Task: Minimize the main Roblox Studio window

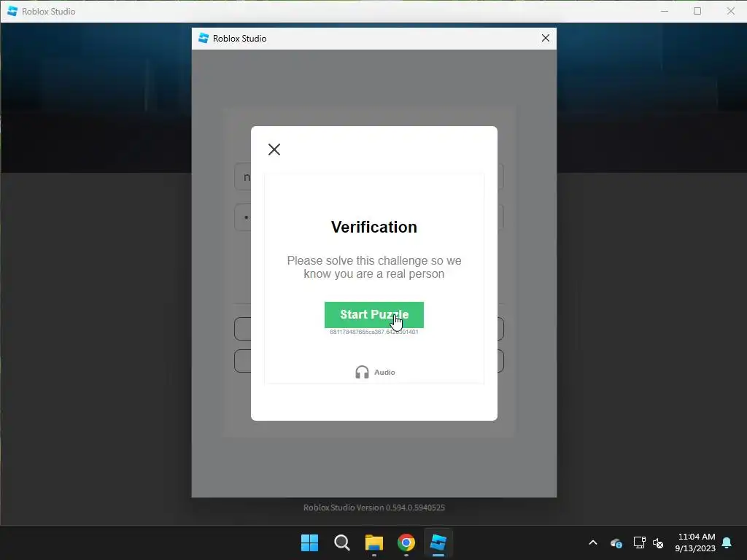Action: tap(665, 11)
